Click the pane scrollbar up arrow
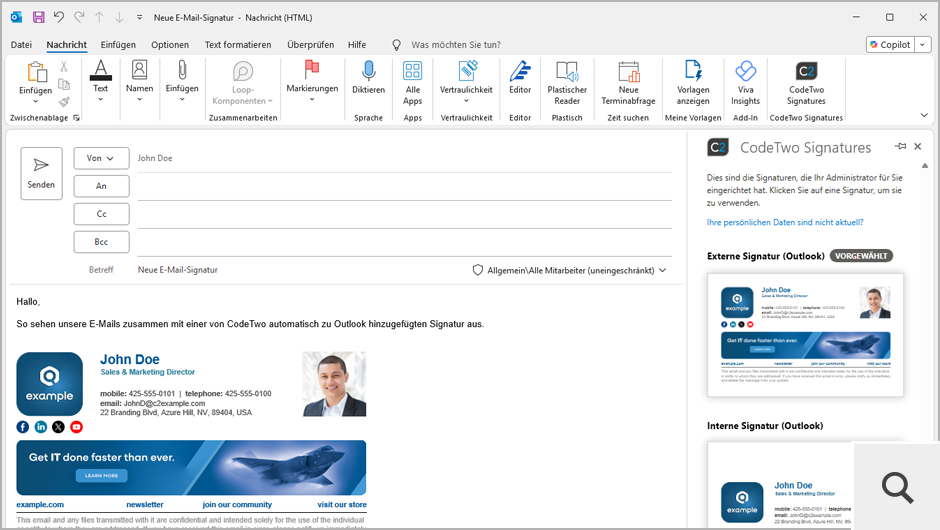 tap(924, 166)
